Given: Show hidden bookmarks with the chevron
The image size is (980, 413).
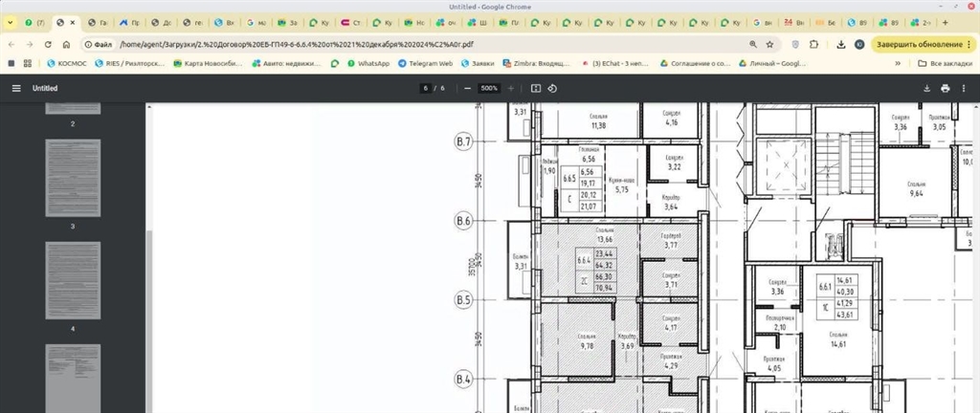Looking at the screenshot, I should tap(898, 63).
